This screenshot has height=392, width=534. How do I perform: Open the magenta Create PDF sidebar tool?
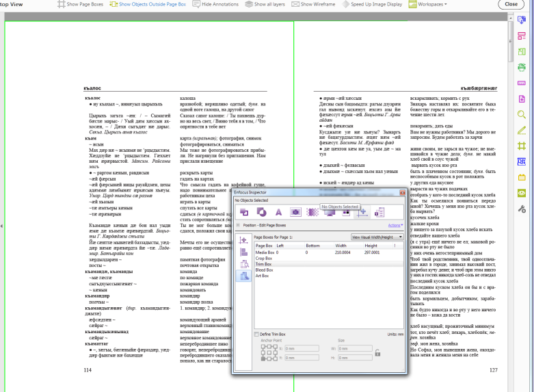pos(522,99)
